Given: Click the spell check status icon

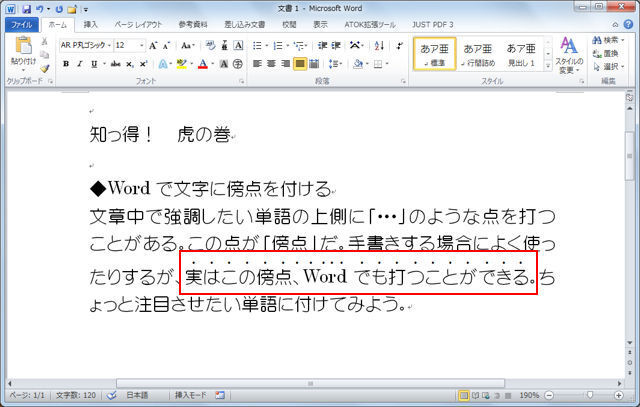Looking at the screenshot, I should pyautogui.click(x=111, y=395).
